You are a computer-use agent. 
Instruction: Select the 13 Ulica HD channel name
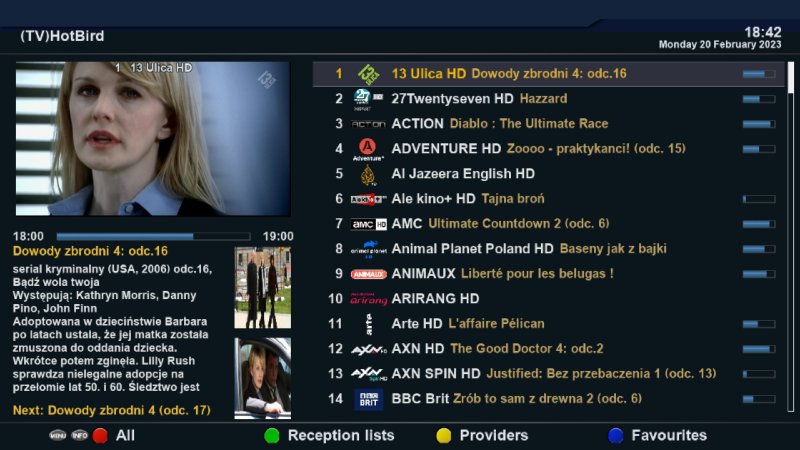(429, 74)
